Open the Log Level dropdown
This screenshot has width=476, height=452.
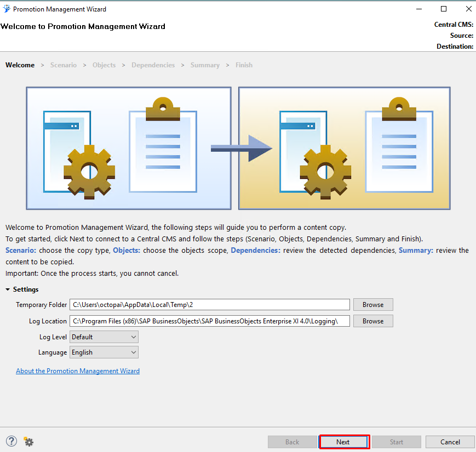(x=104, y=337)
